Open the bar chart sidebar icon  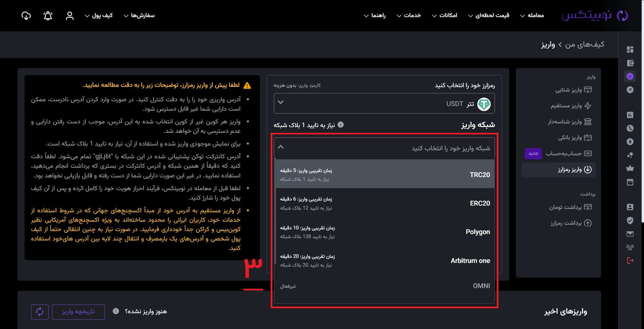630,115
